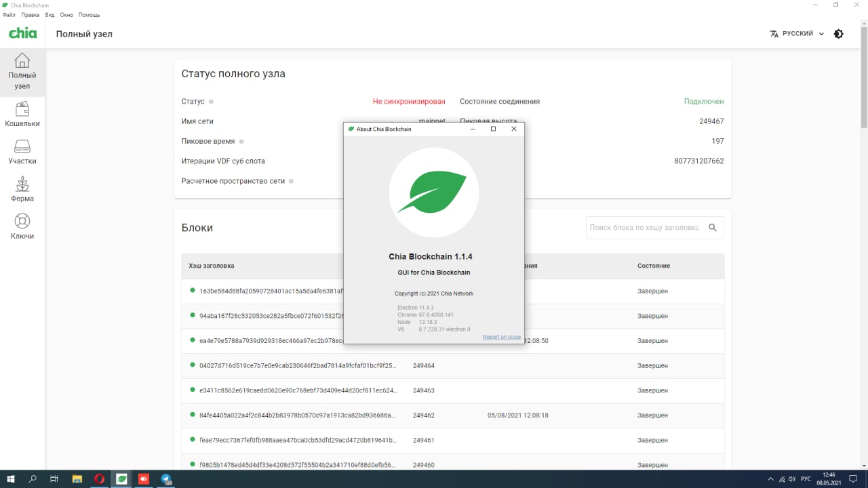
Task: Toggle dark mode theme icon
Action: point(839,34)
